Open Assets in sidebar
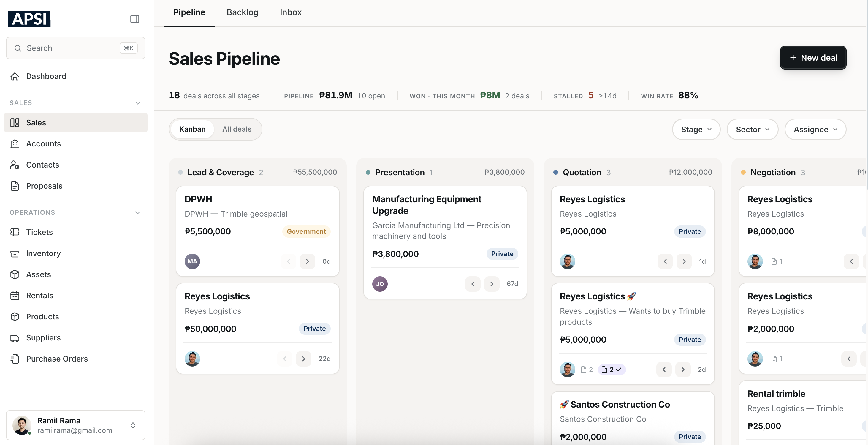868x445 pixels. coord(75,274)
